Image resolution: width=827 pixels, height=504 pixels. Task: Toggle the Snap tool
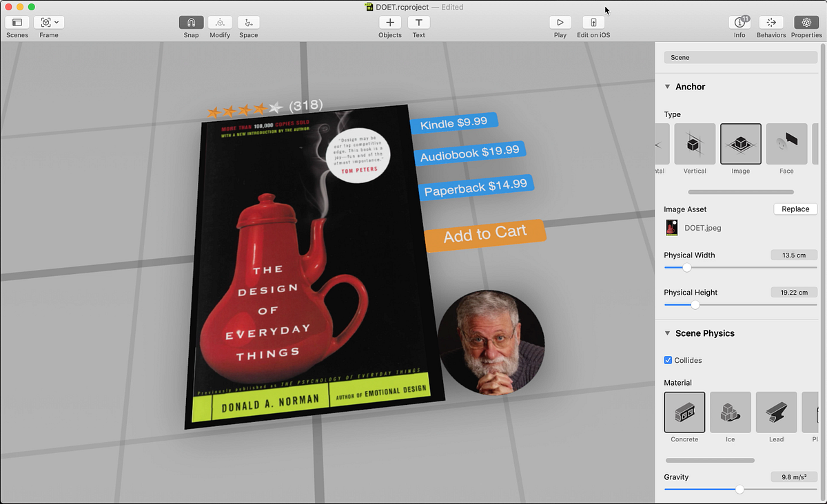coord(191,23)
